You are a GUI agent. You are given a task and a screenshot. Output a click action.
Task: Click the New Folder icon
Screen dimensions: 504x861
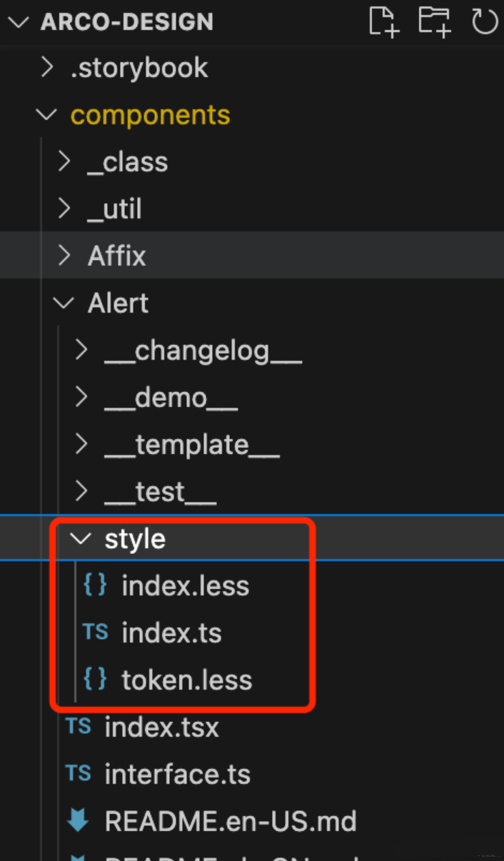point(434,21)
